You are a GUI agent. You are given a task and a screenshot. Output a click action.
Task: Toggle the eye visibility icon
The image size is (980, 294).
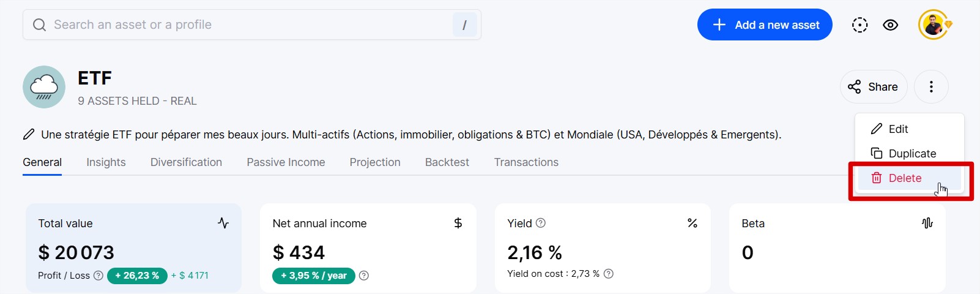tap(891, 25)
